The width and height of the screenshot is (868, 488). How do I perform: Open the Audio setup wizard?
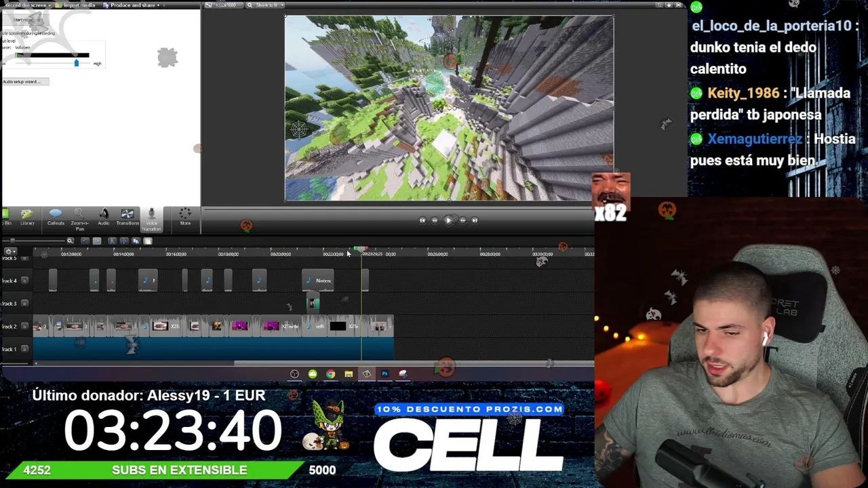pyautogui.click(x=25, y=81)
